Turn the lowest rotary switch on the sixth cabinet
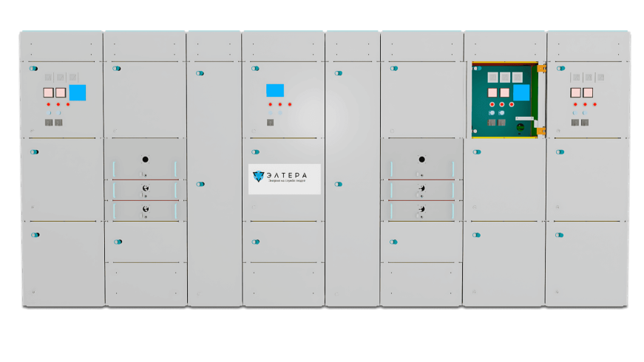The height and width of the screenshot is (362, 644). tap(421, 209)
